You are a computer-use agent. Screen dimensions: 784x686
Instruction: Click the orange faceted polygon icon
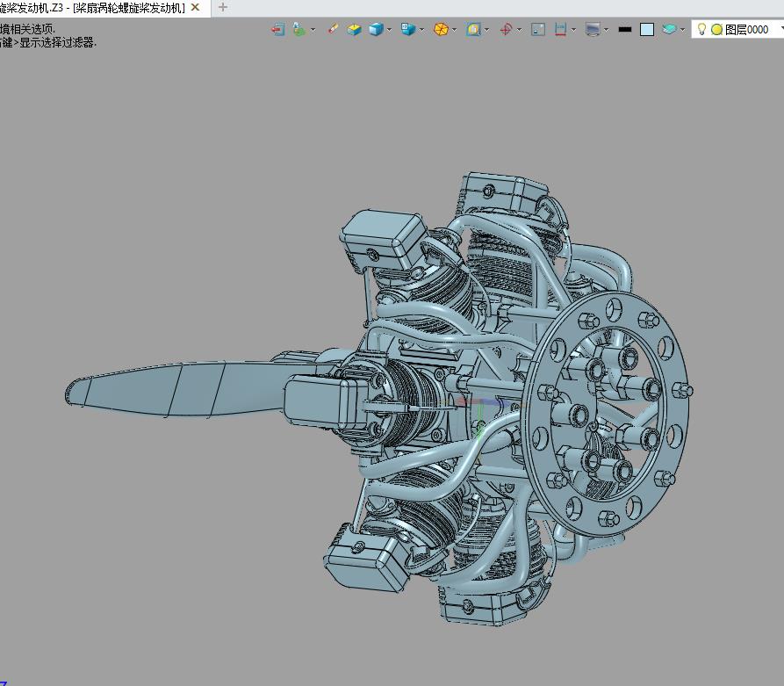point(441,30)
